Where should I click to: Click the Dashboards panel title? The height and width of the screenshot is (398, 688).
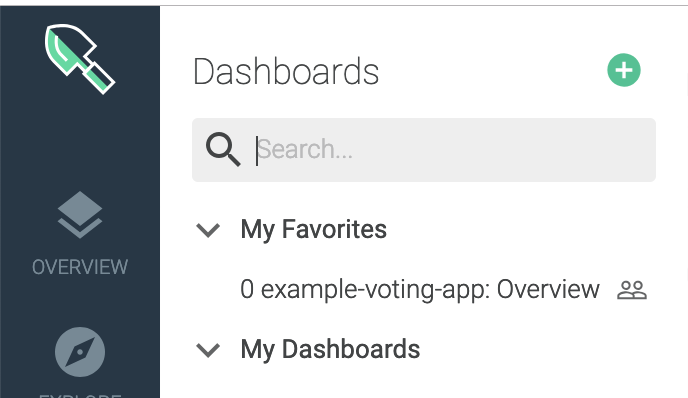(x=286, y=72)
